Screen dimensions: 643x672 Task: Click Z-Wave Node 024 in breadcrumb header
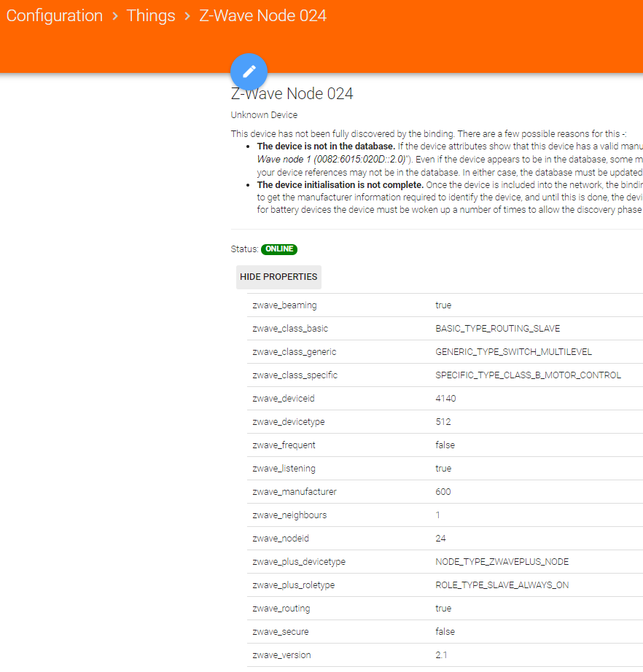[x=262, y=16]
